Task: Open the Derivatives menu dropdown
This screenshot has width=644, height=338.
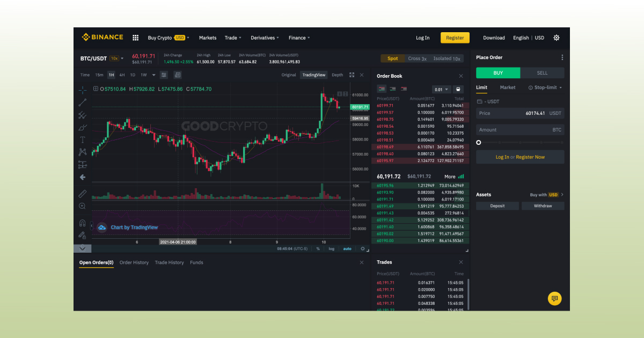Action: pyautogui.click(x=265, y=38)
